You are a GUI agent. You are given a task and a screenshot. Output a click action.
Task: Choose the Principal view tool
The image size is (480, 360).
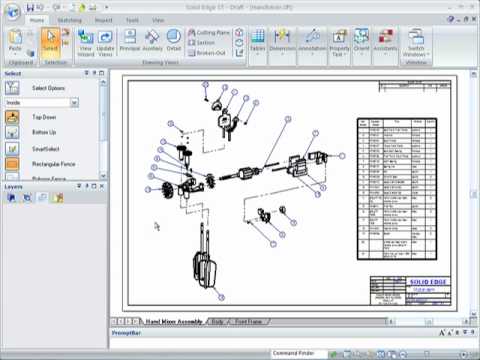click(130, 40)
